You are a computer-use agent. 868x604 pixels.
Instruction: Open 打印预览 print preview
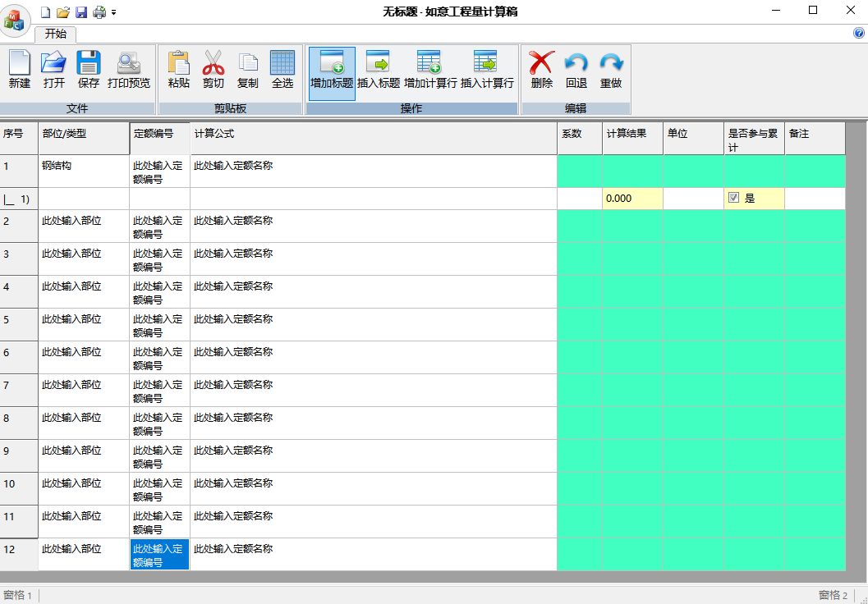128,70
